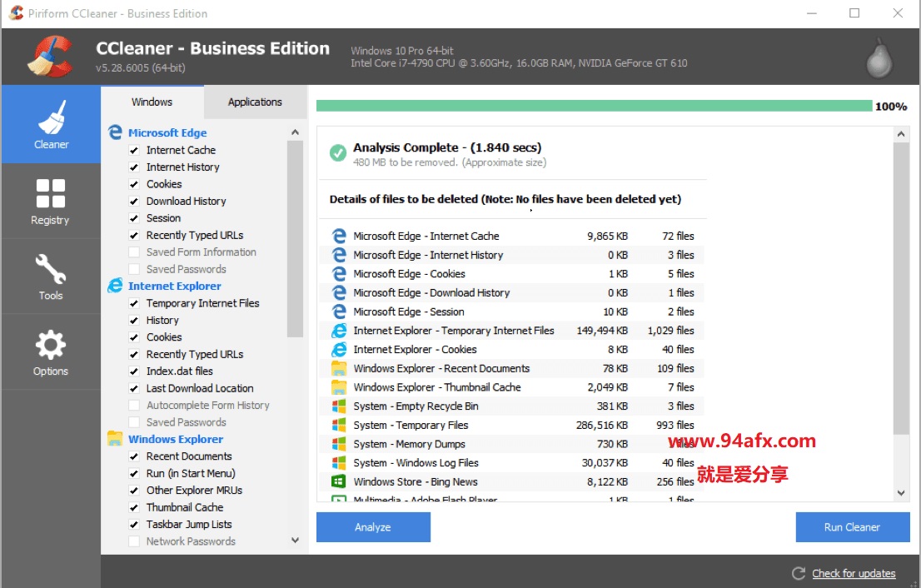Click the options list scrollbar thumb
Viewport: 921px width, 588px height.
point(295,239)
